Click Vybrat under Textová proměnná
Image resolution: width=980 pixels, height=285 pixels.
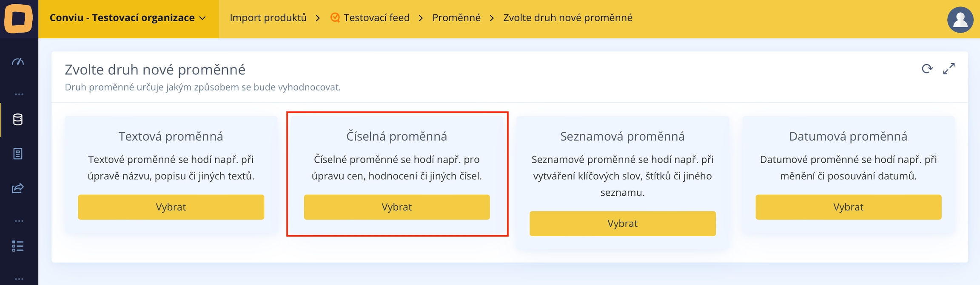click(171, 207)
